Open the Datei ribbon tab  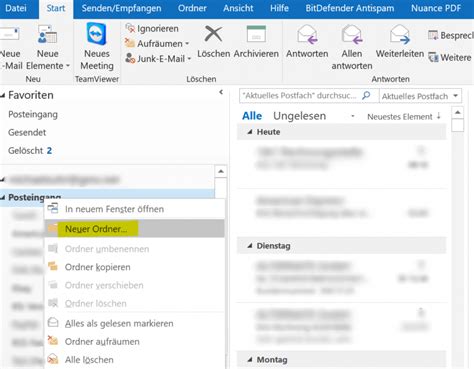point(16,8)
